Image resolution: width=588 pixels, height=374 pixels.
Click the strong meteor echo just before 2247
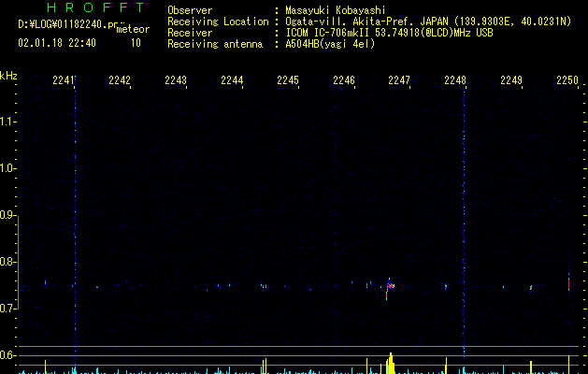click(x=390, y=287)
